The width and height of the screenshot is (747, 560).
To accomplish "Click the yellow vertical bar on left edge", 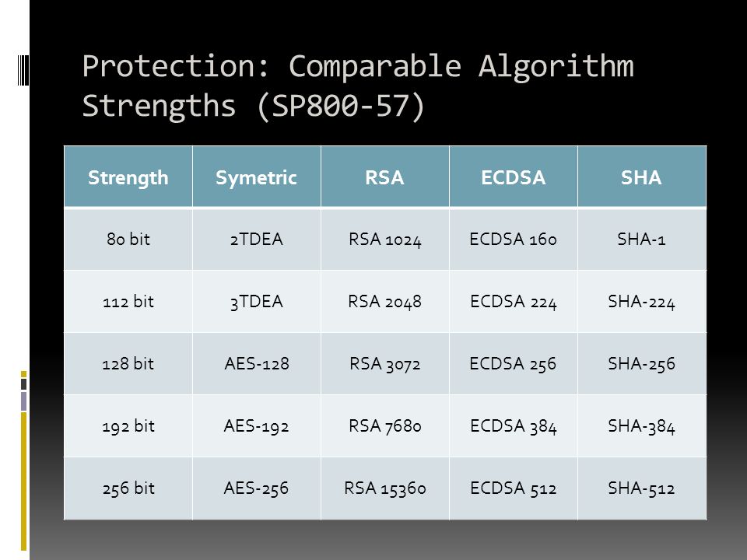I will click(x=24, y=481).
